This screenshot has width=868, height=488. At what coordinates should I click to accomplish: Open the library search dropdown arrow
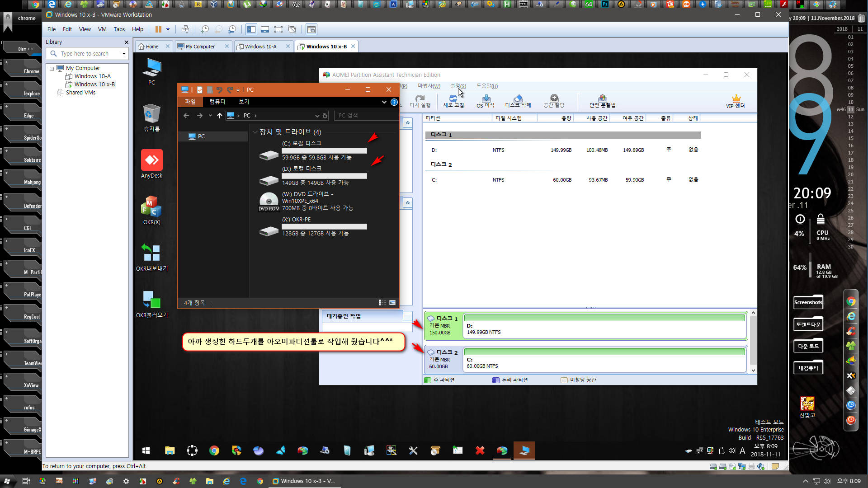pyautogui.click(x=124, y=54)
